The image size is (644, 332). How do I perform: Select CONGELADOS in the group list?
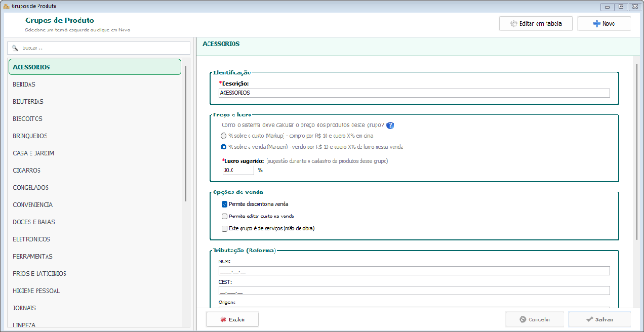(95, 187)
